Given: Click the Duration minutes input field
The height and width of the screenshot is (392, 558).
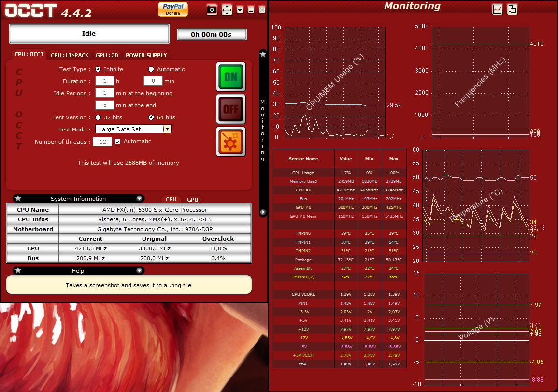Looking at the screenshot, I should pos(153,81).
